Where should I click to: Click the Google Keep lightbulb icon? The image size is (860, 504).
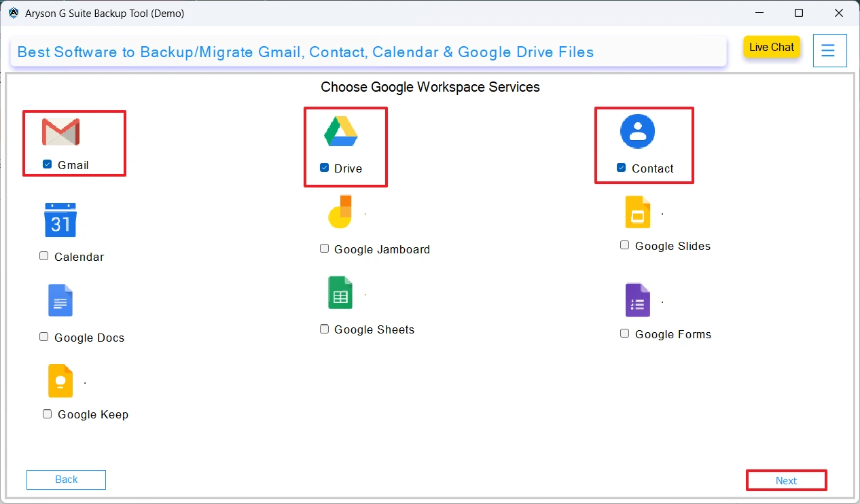(x=60, y=380)
